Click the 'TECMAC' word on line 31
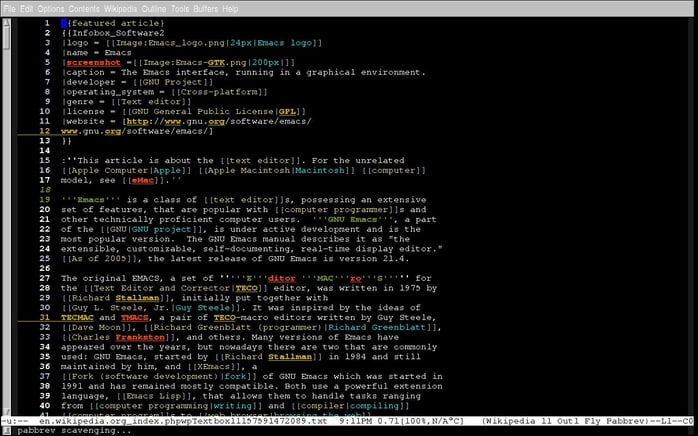 pos(77,317)
